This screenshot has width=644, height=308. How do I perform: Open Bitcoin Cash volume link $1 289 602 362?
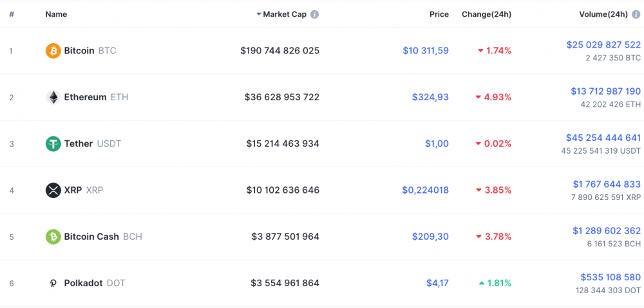(x=607, y=230)
